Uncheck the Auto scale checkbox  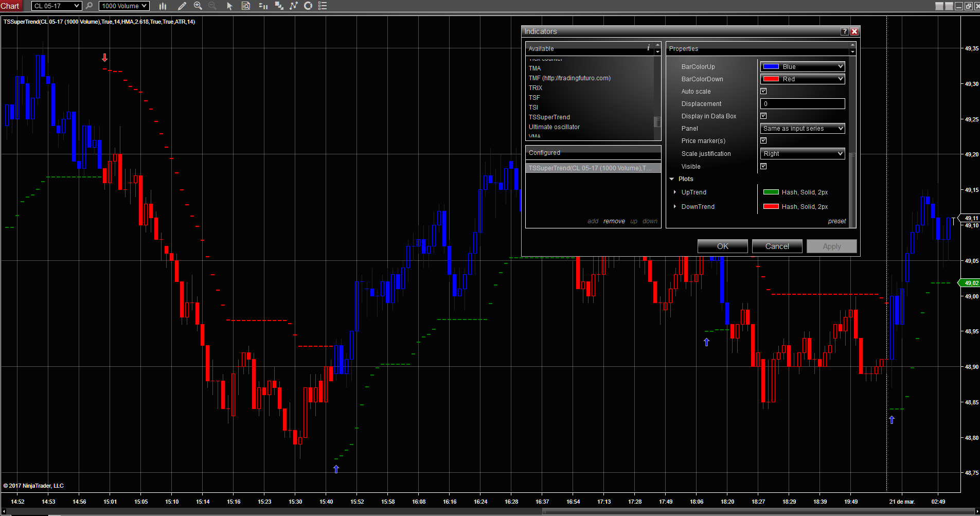[x=763, y=91]
